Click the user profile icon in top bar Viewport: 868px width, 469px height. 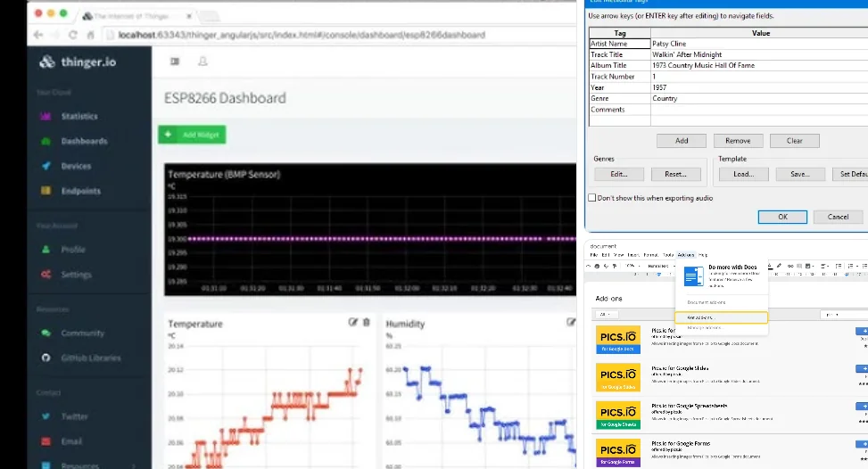pyautogui.click(x=203, y=62)
